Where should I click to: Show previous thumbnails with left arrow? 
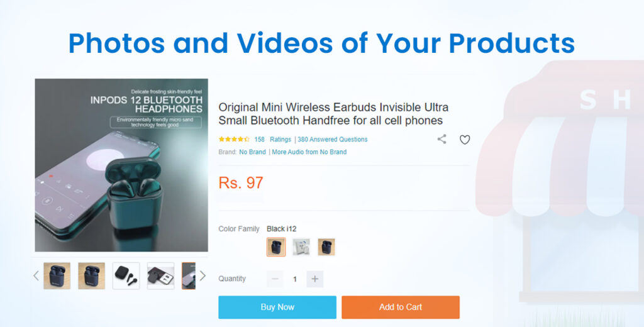point(36,275)
